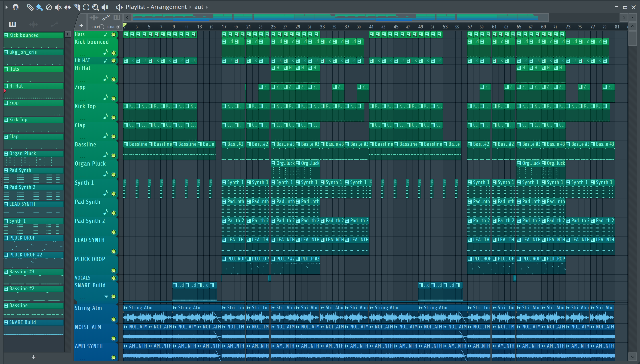The height and width of the screenshot is (364, 640).
Task: Click the first 'String Atm' audio clip
Action: point(148,314)
